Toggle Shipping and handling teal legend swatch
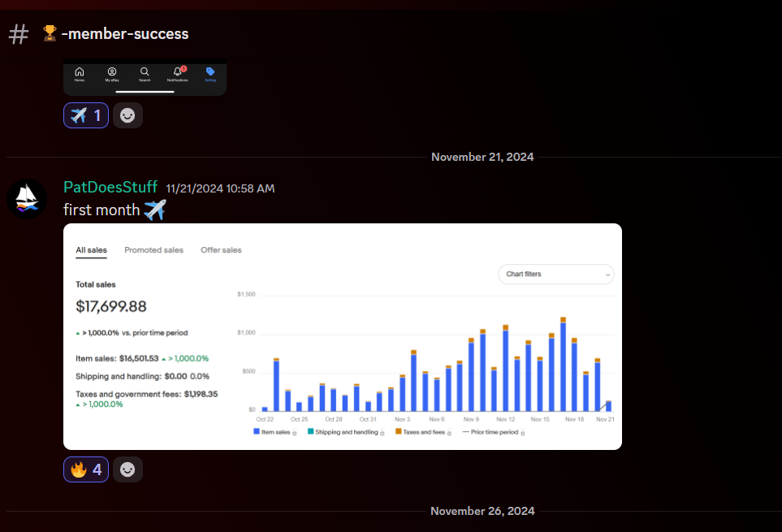Viewport: 782px width, 532px height. pyautogui.click(x=311, y=431)
